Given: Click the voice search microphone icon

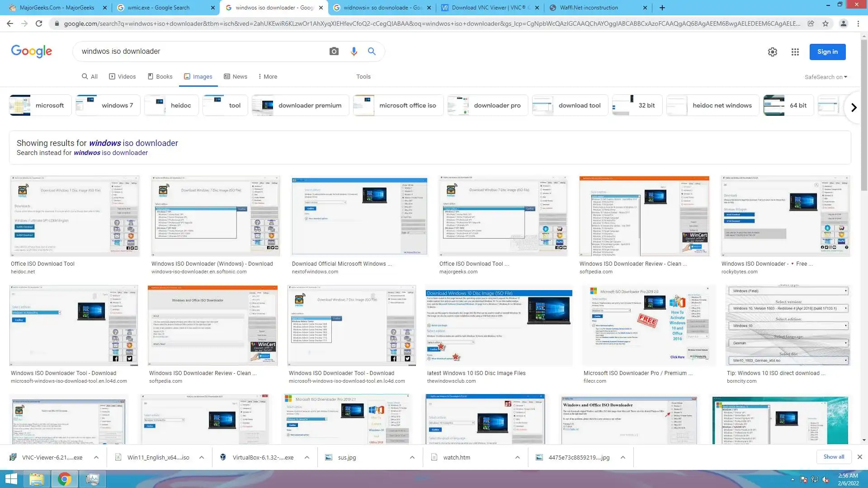Looking at the screenshot, I should pyautogui.click(x=354, y=52).
